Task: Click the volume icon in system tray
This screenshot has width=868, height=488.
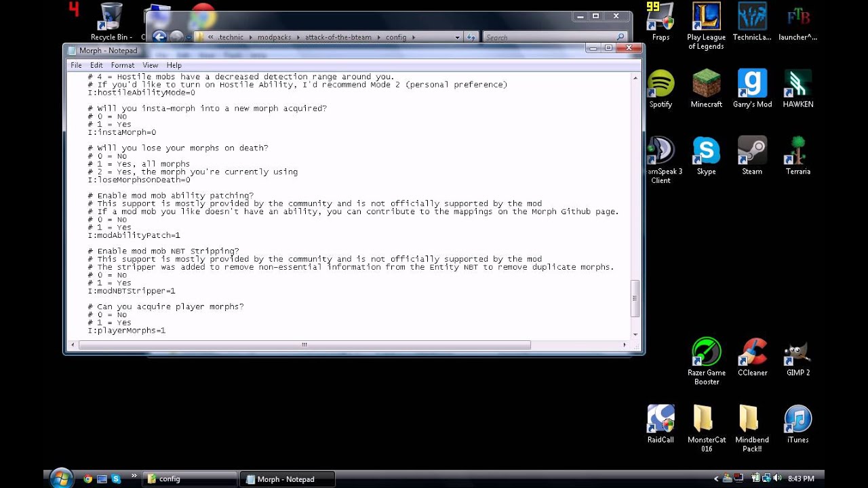Action: pos(778,479)
